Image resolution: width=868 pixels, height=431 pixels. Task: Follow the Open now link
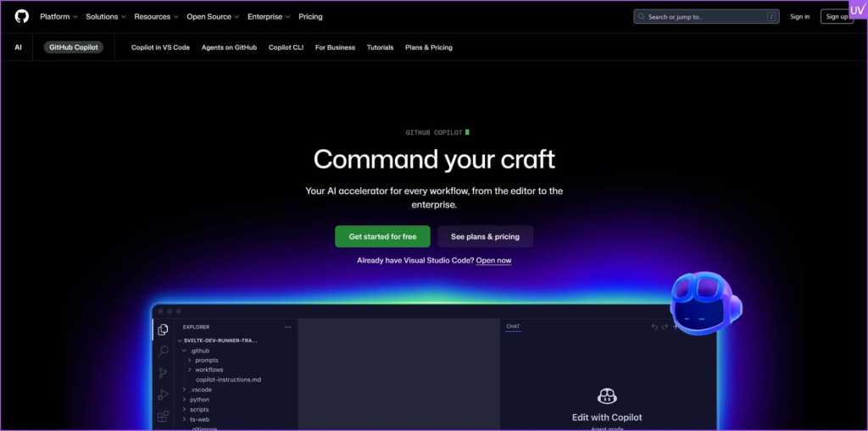pos(493,261)
